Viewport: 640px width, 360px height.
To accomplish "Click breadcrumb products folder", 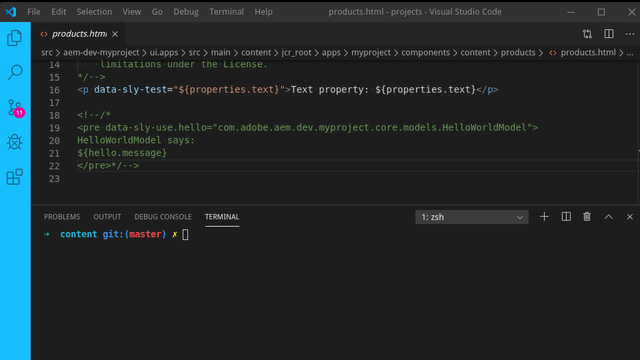I will (518, 53).
